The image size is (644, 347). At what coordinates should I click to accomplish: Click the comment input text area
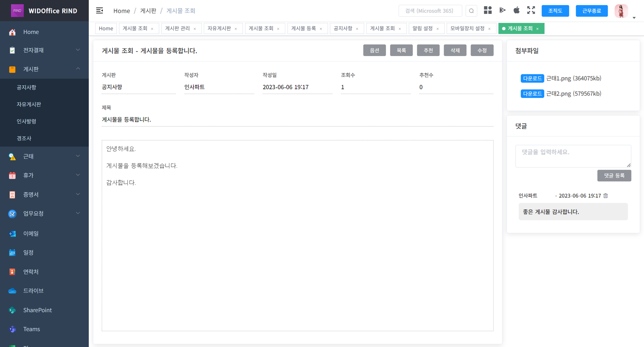(x=573, y=156)
